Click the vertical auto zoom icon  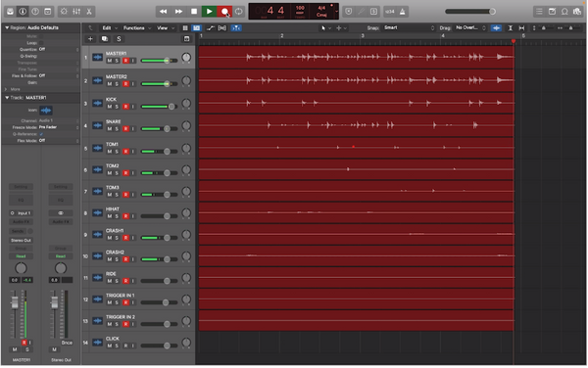[511, 28]
